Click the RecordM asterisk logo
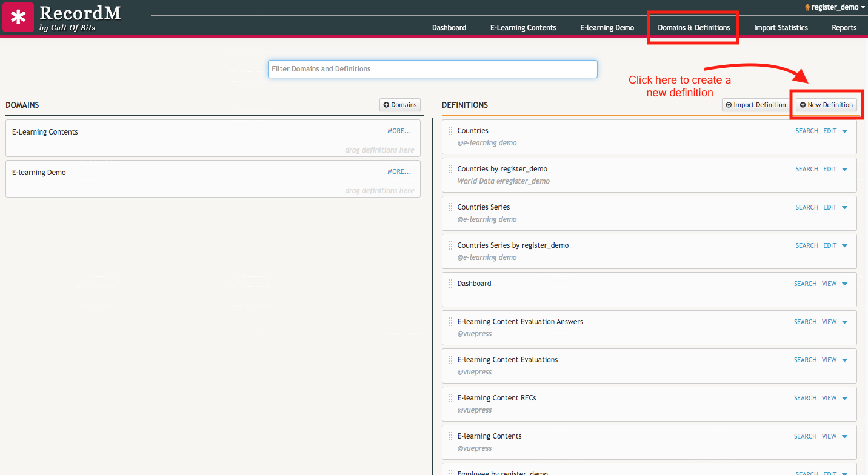 tap(18, 17)
